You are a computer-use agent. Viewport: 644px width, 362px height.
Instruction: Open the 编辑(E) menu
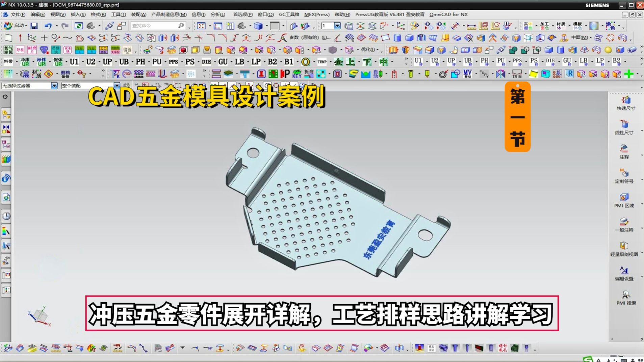click(38, 15)
